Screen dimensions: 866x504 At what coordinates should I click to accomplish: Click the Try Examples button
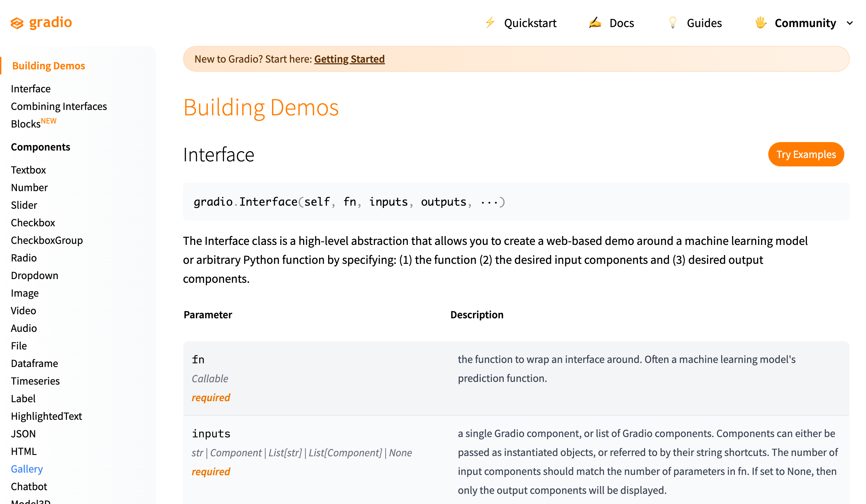tap(806, 154)
